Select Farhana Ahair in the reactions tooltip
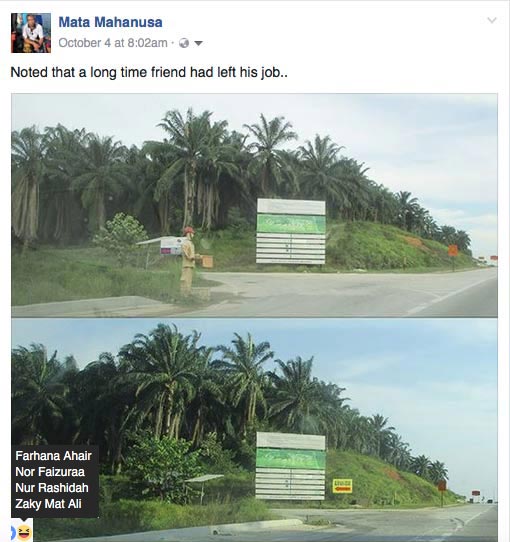This screenshot has height=542, width=510. (53, 456)
